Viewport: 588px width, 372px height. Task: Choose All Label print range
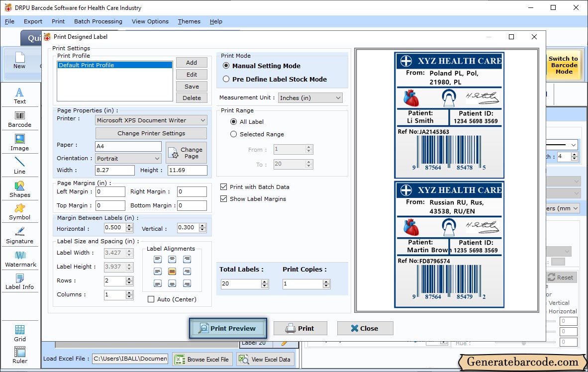(234, 121)
